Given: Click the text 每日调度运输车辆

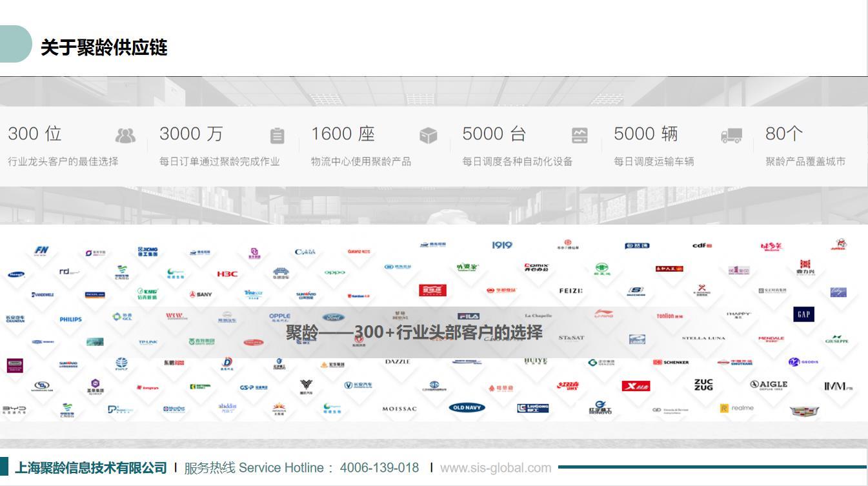Looking at the screenshot, I should (x=654, y=161).
